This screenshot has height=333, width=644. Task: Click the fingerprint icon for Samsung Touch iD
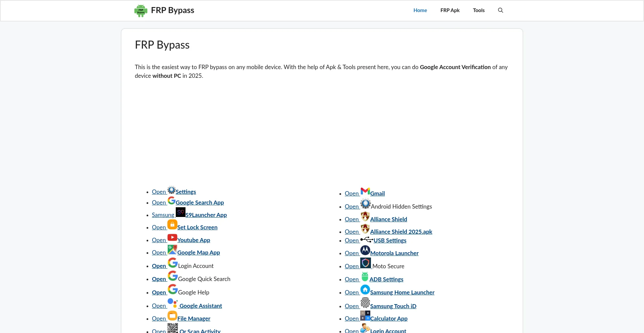(x=365, y=303)
